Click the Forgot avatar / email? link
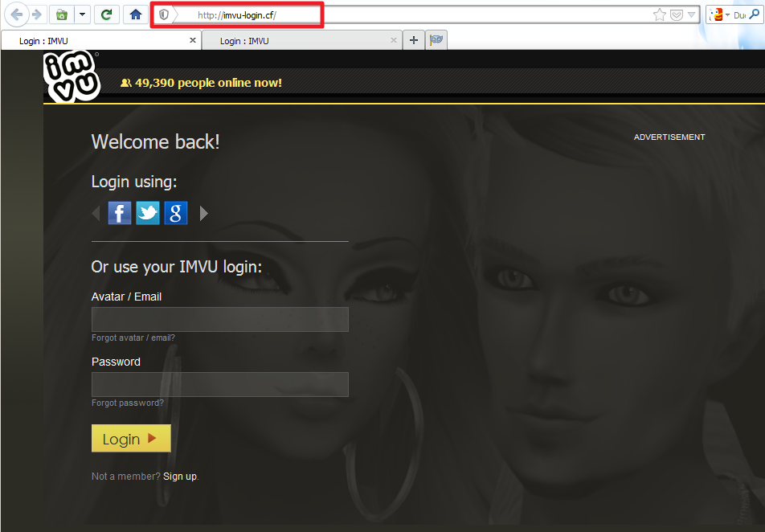 tap(133, 338)
